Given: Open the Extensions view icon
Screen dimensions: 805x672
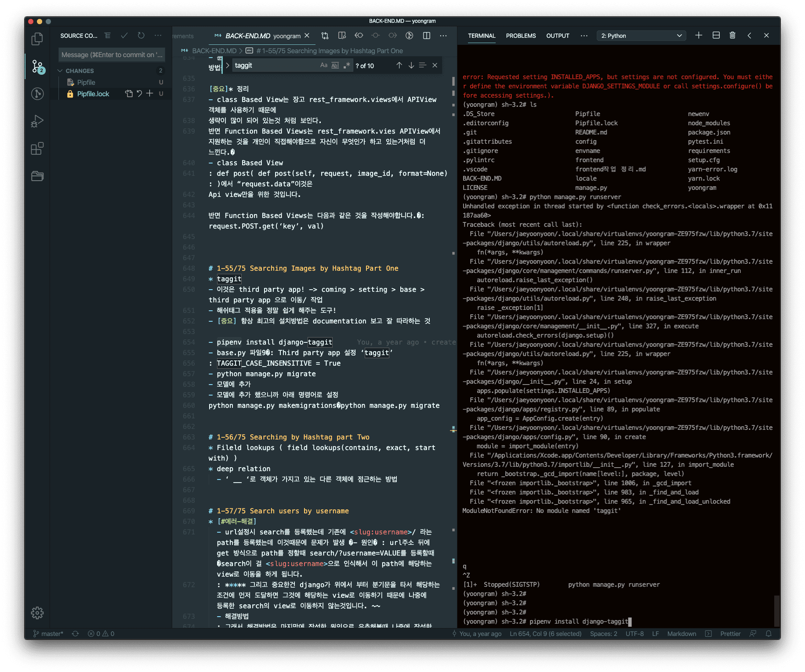Looking at the screenshot, I should [37, 149].
